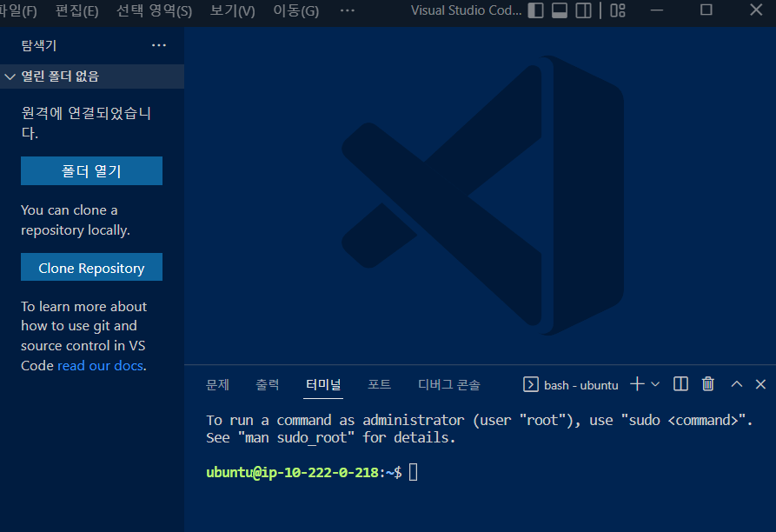Viewport: 776px width, 532px height.
Task: Open the 디버그 콘솔 tab
Action: click(x=449, y=384)
